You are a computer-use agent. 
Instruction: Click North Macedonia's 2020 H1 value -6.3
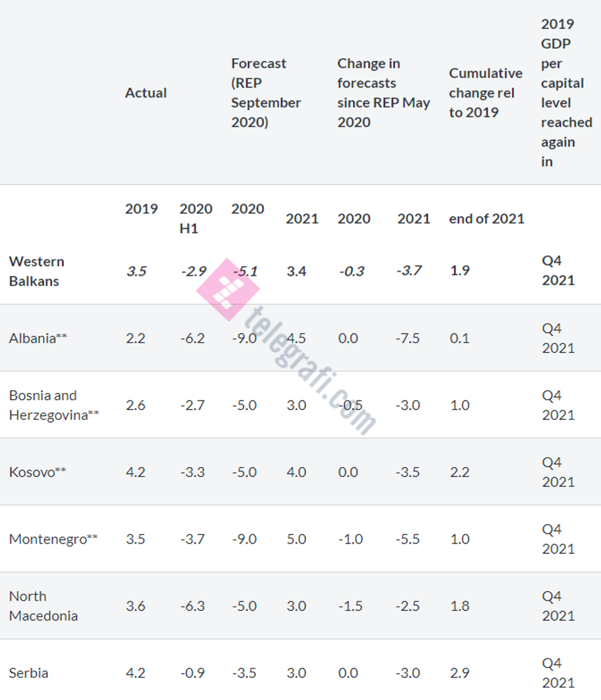coord(193,606)
